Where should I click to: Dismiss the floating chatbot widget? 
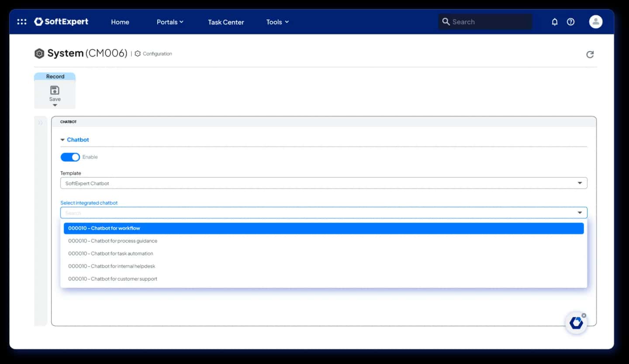584,315
